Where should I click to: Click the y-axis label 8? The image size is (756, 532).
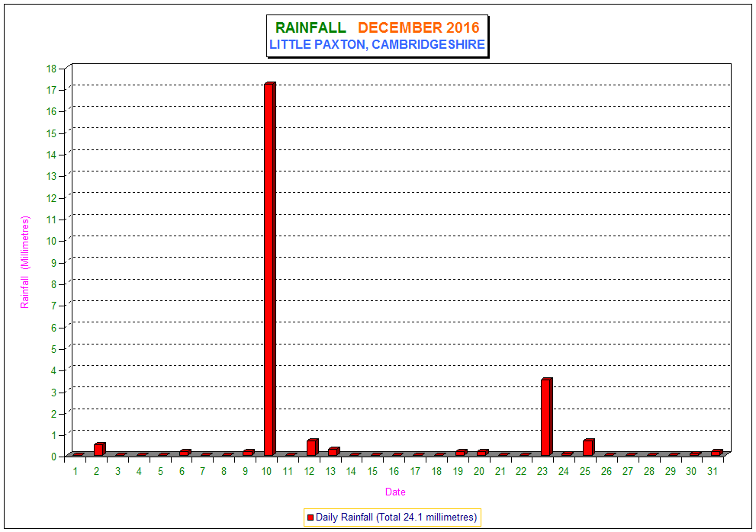pyautogui.click(x=54, y=284)
